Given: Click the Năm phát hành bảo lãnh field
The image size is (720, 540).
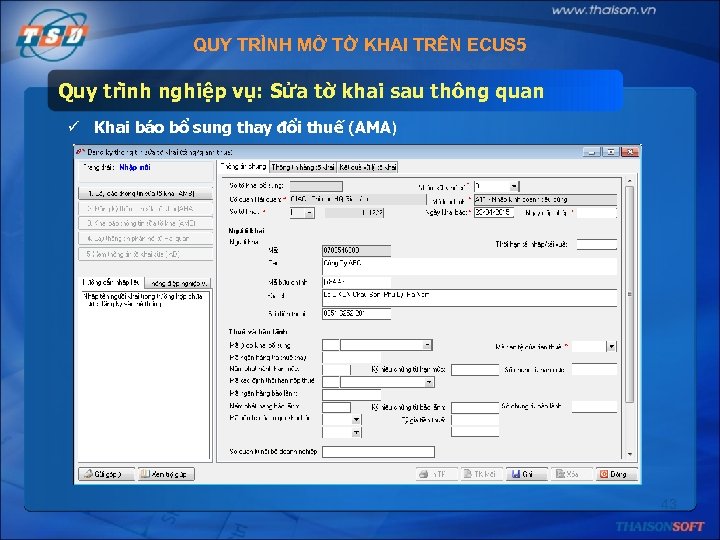Looking at the screenshot, I should click(336, 407).
